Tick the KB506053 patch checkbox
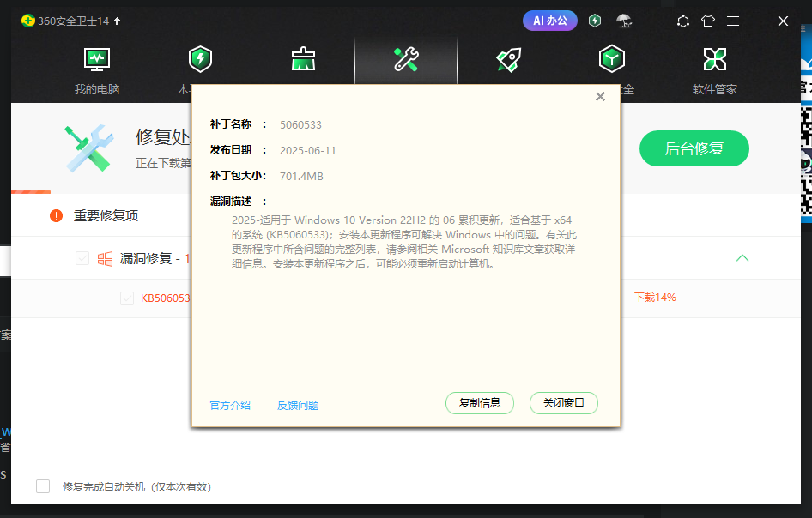 click(x=127, y=298)
